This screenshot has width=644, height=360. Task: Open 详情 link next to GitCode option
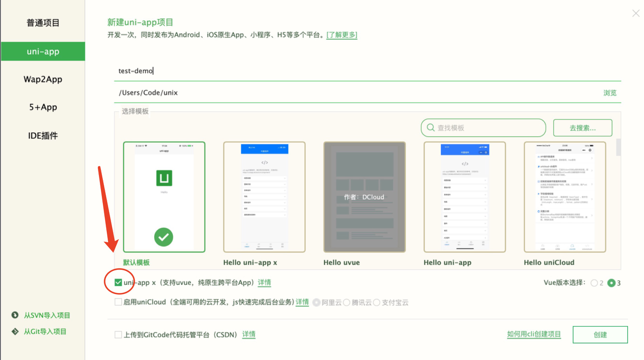coord(249,334)
